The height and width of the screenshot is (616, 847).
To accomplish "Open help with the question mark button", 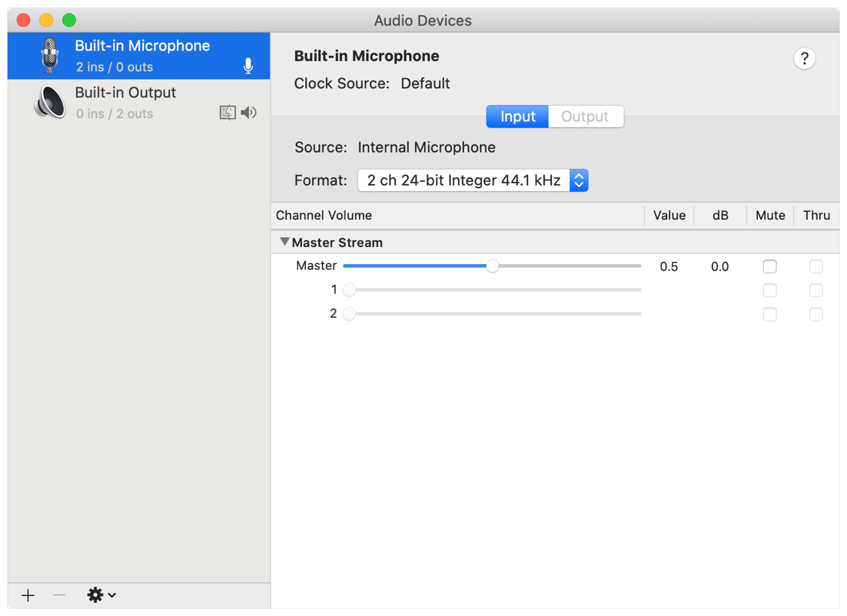I will point(804,59).
